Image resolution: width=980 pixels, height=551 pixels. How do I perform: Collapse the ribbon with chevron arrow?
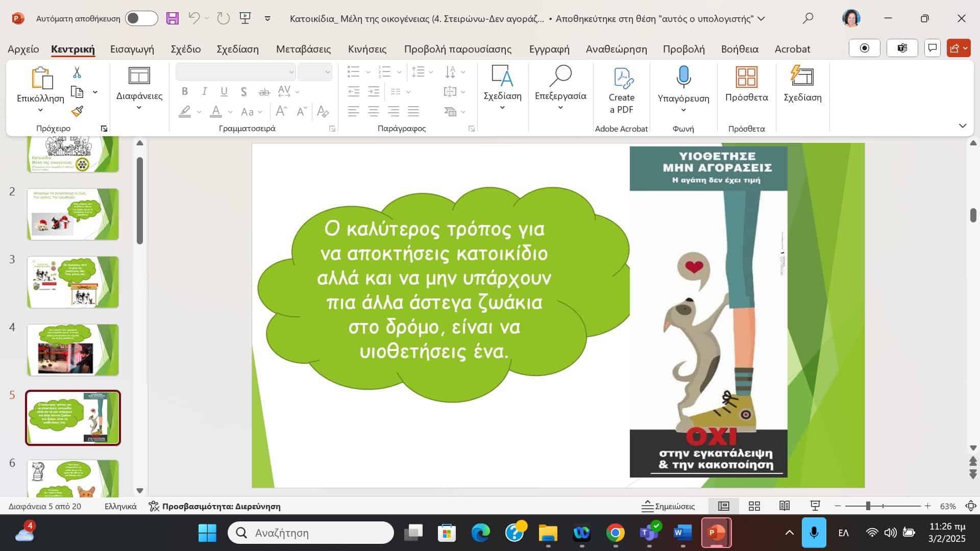(x=963, y=126)
